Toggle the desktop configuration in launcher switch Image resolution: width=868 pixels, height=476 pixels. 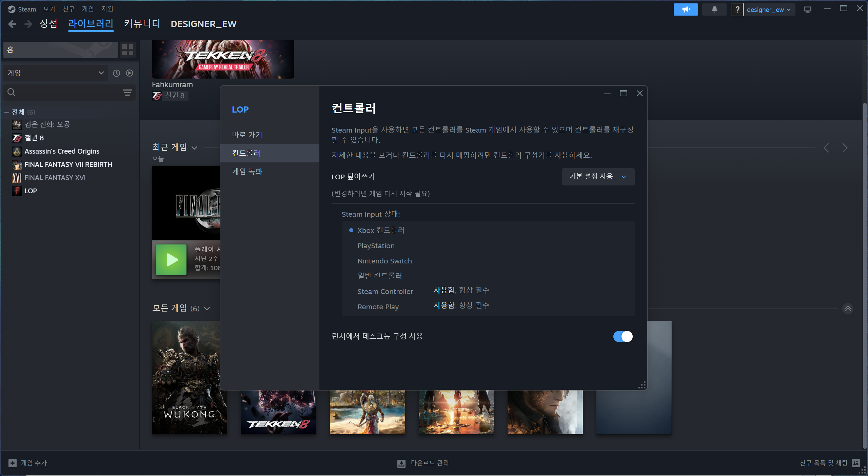click(623, 336)
